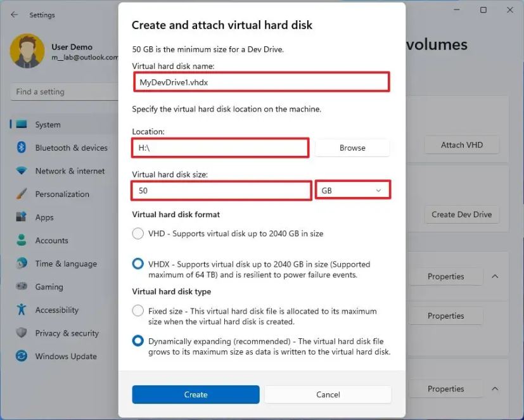Click the Windows Update sync icon

22,356
